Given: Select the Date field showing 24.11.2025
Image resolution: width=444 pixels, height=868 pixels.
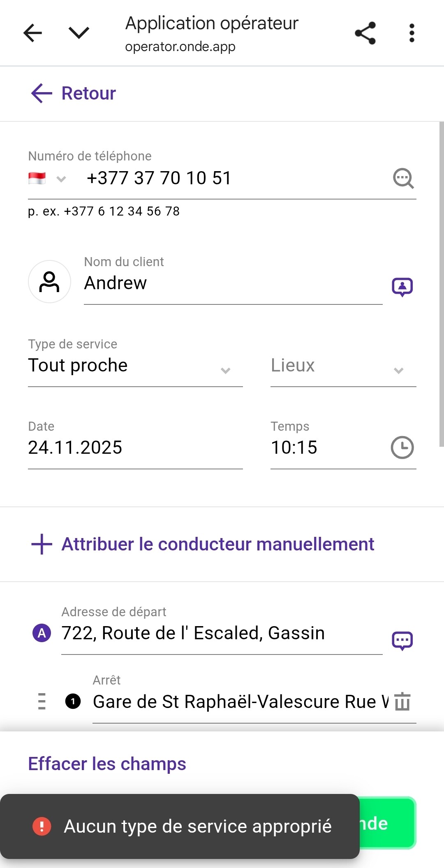Looking at the screenshot, I should tap(135, 448).
